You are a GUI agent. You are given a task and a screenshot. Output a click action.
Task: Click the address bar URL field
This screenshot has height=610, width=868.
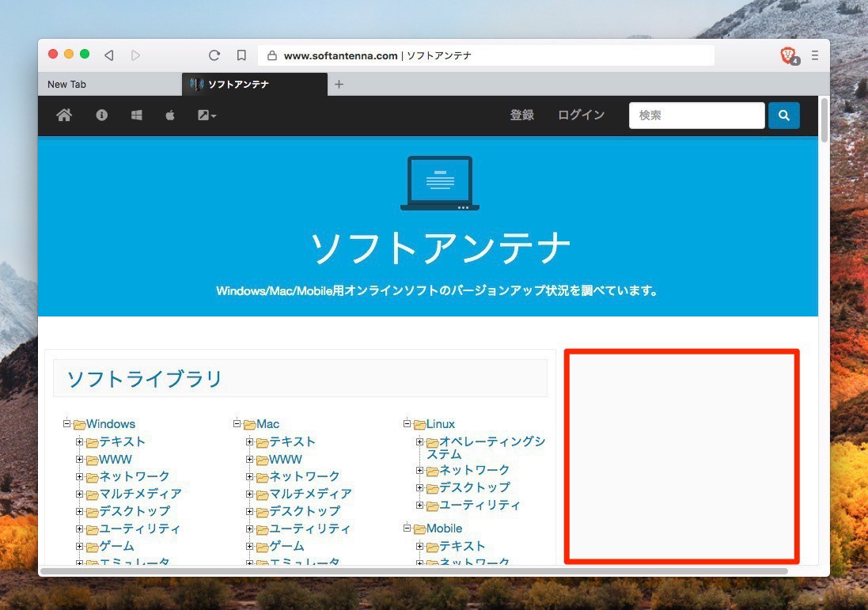click(486, 55)
